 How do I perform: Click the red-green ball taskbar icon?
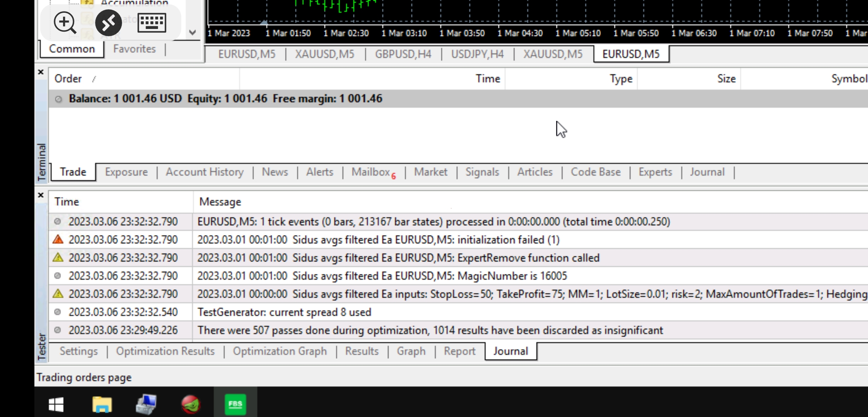pos(191,405)
